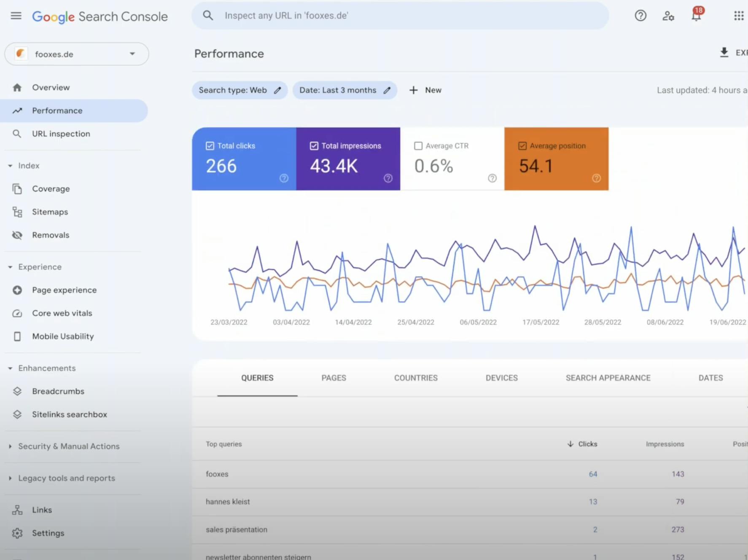Uncheck the Average position checkbox

point(522,146)
